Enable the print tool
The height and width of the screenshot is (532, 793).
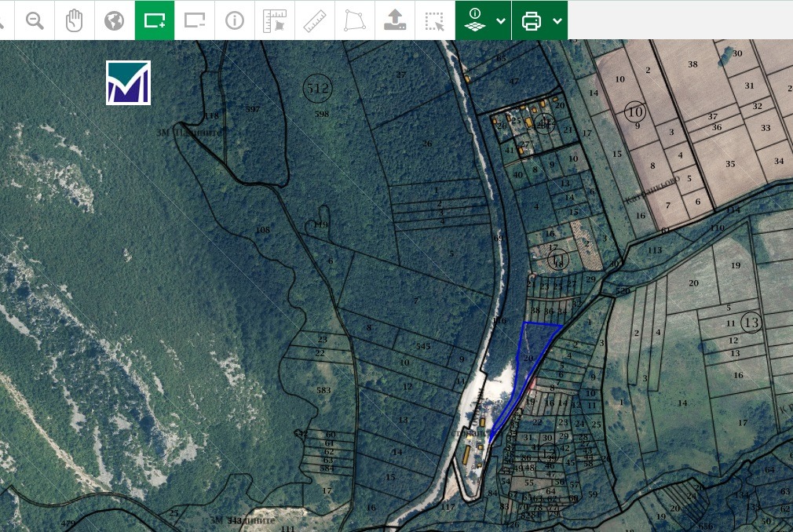pos(532,20)
